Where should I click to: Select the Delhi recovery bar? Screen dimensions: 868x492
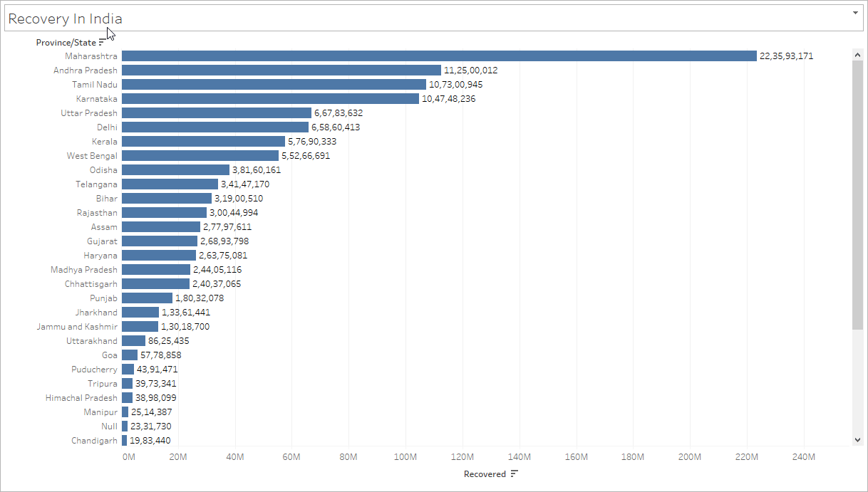[x=214, y=127]
